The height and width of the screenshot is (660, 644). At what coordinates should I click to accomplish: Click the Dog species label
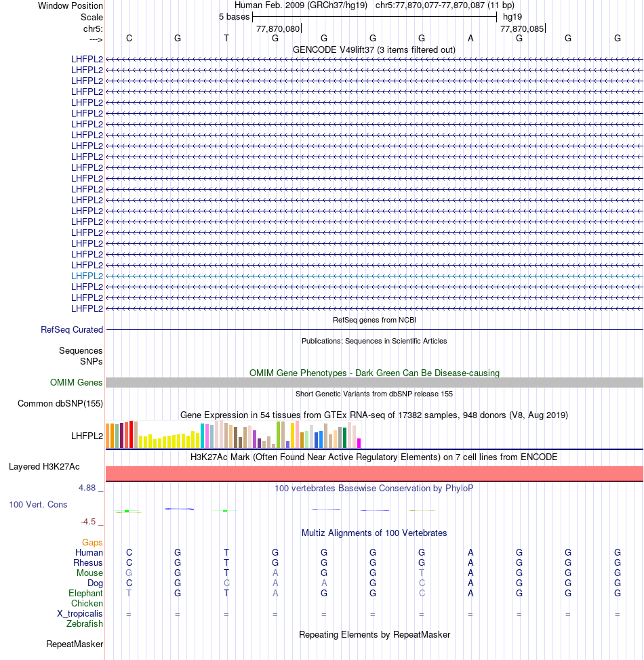coord(95,583)
